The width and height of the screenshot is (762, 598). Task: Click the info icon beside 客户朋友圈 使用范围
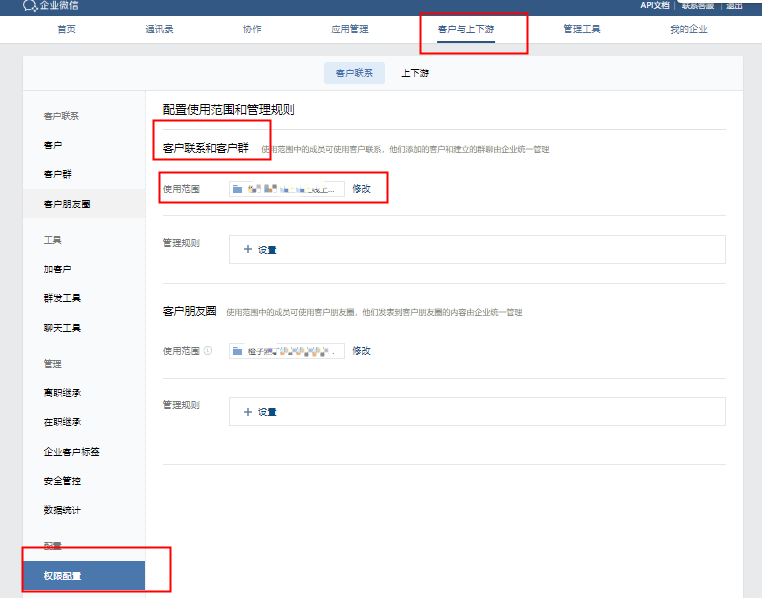tap(208, 351)
